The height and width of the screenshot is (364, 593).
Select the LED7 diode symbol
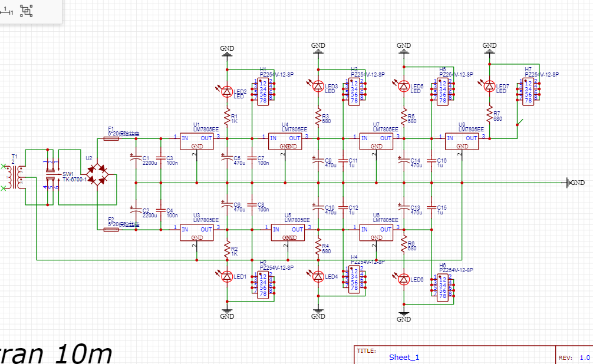pos(489,87)
